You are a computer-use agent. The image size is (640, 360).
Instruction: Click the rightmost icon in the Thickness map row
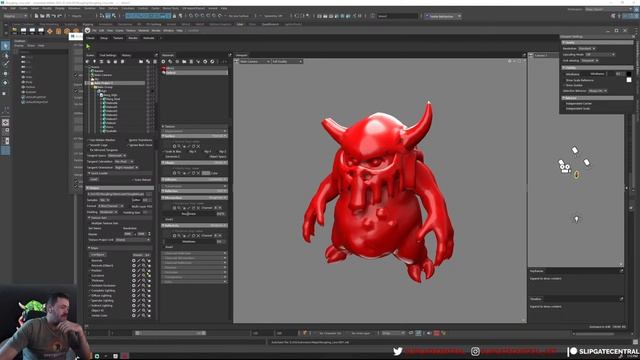point(149,280)
